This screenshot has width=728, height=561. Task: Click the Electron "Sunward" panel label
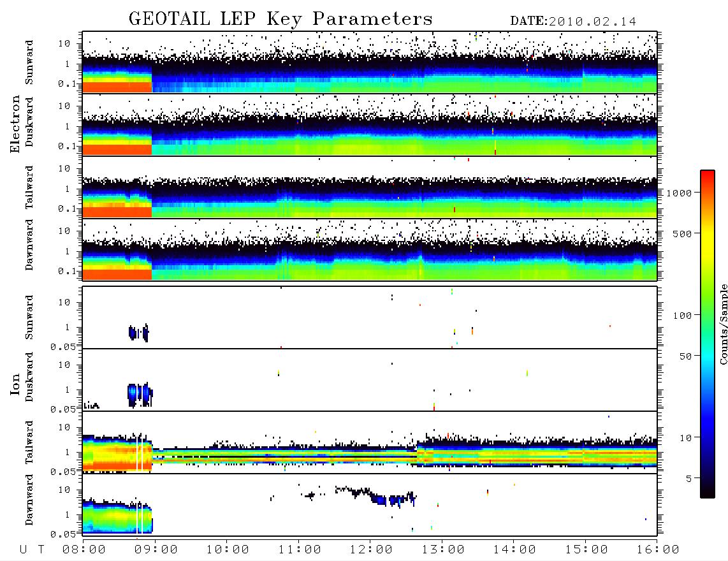[29, 62]
